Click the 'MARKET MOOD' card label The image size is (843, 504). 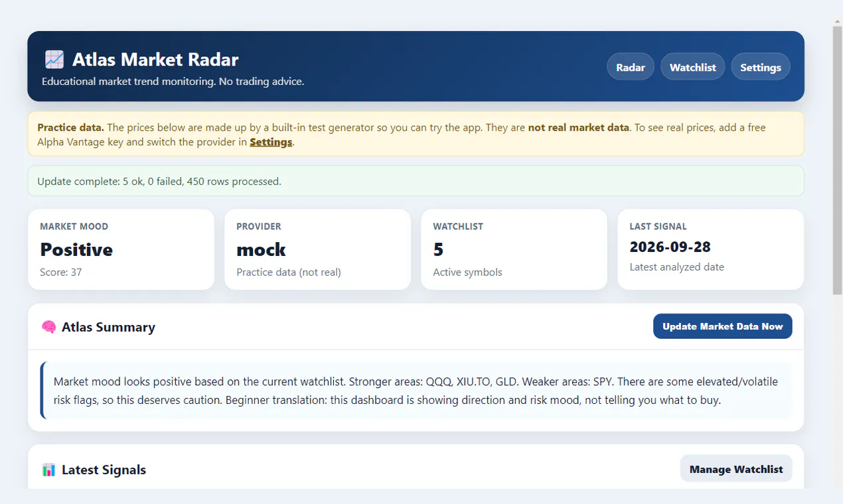coord(74,226)
